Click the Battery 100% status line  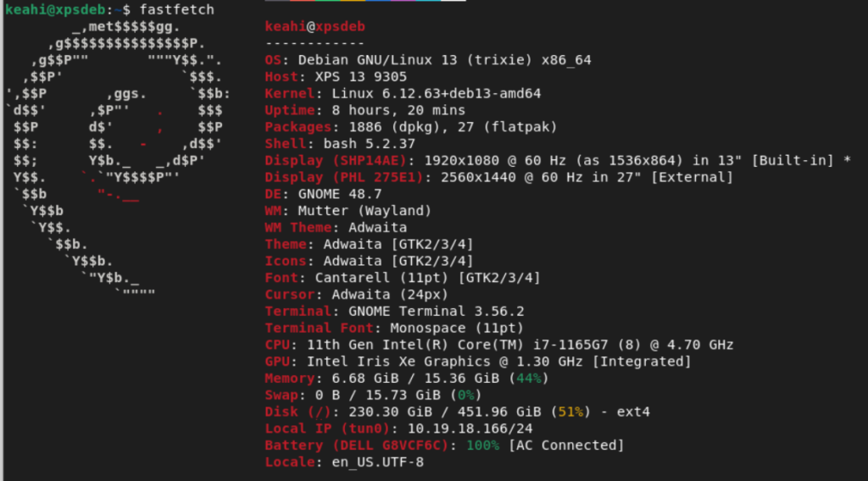pos(444,445)
